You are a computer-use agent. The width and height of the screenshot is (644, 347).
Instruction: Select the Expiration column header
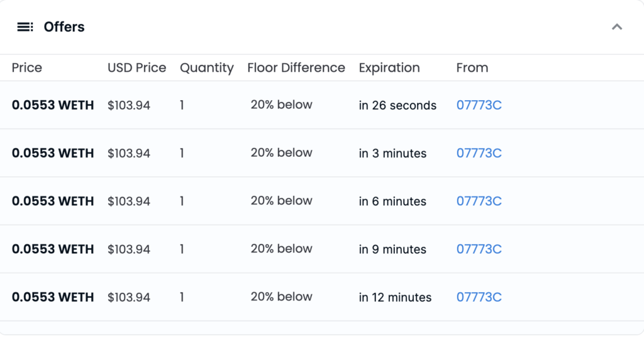click(389, 68)
